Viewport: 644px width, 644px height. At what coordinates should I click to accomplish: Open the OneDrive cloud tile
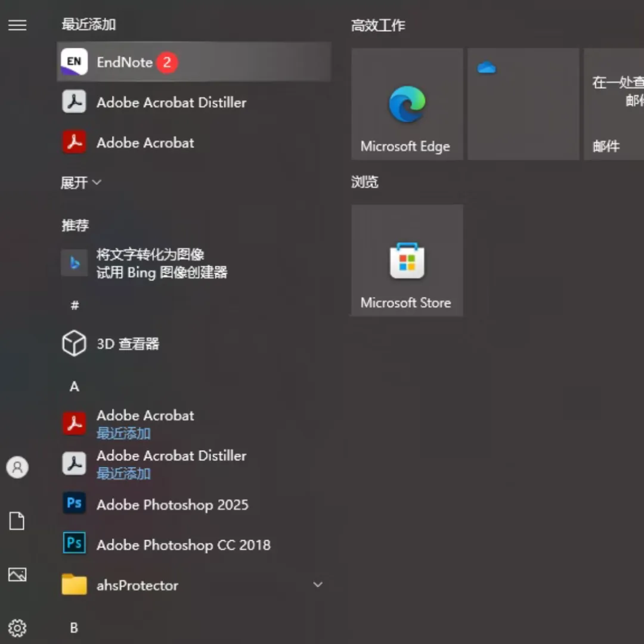pyautogui.click(x=524, y=104)
